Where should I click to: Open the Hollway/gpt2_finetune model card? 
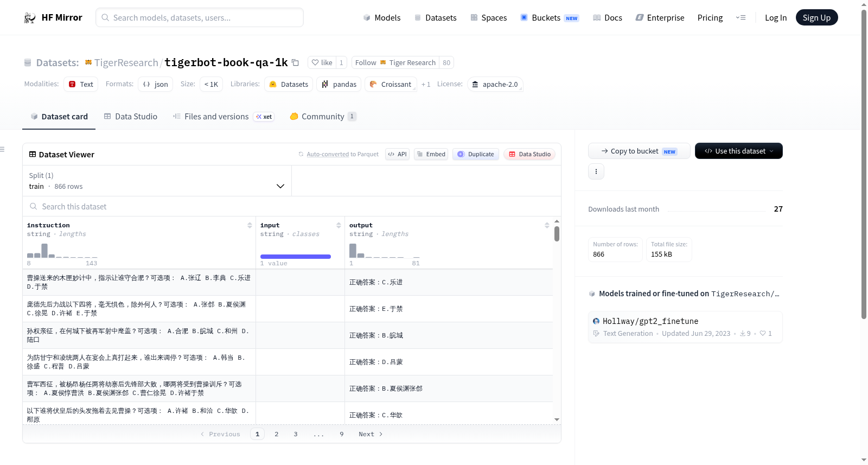pos(685,327)
